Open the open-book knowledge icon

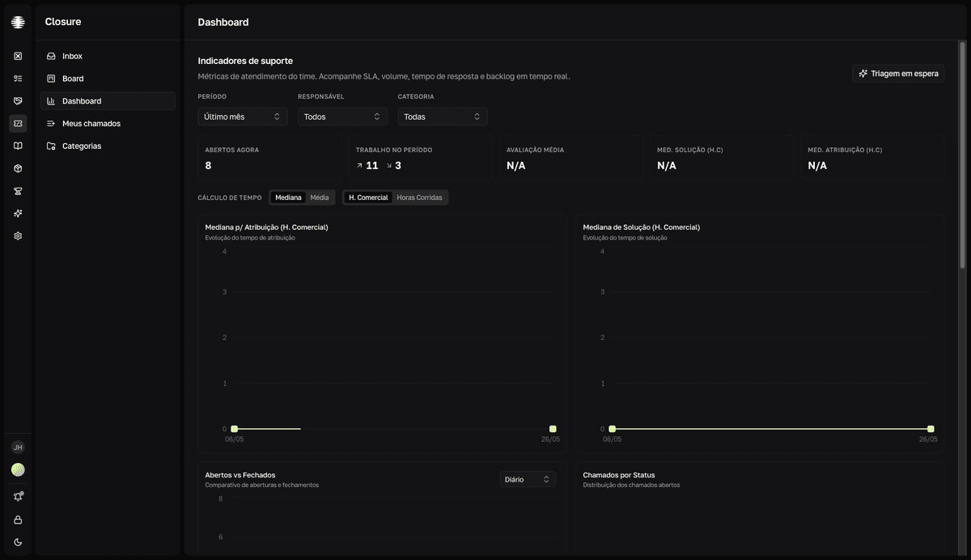(x=18, y=146)
